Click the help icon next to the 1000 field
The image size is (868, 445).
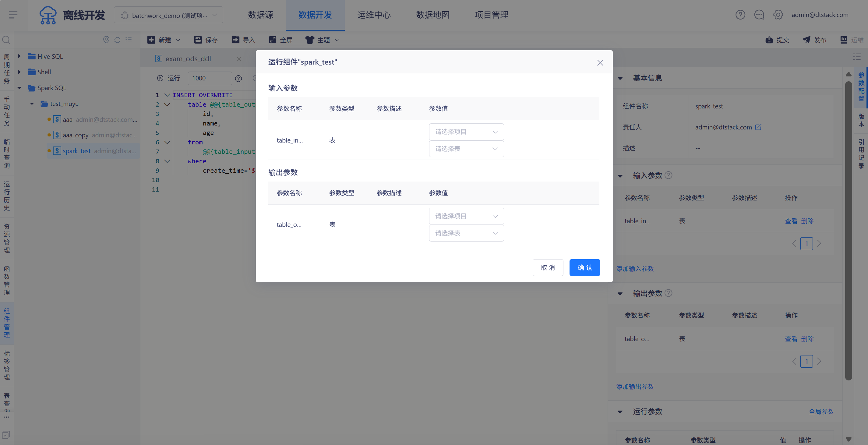[x=238, y=79]
